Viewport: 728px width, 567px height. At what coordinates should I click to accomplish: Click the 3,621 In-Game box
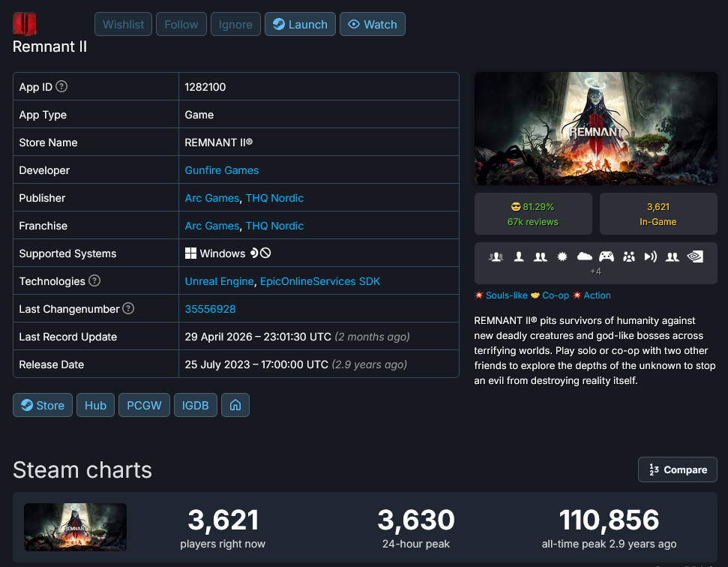click(658, 214)
